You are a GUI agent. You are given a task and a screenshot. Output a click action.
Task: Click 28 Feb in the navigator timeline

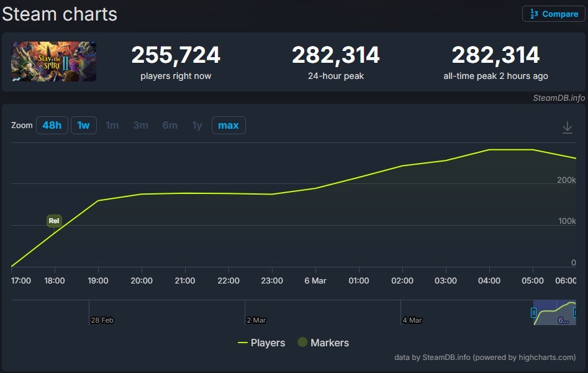point(102,320)
